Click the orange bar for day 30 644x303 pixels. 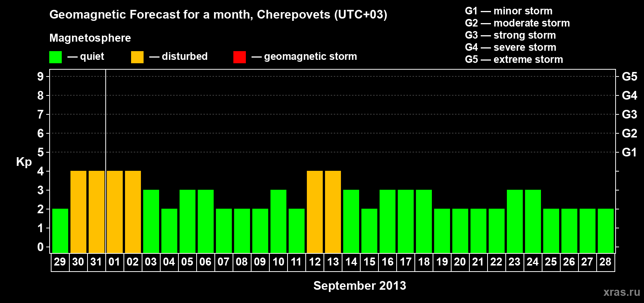[x=78, y=212]
